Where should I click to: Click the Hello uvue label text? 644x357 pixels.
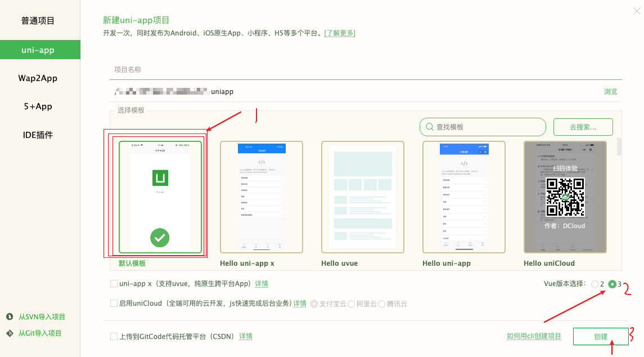click(x=339, y=263)
